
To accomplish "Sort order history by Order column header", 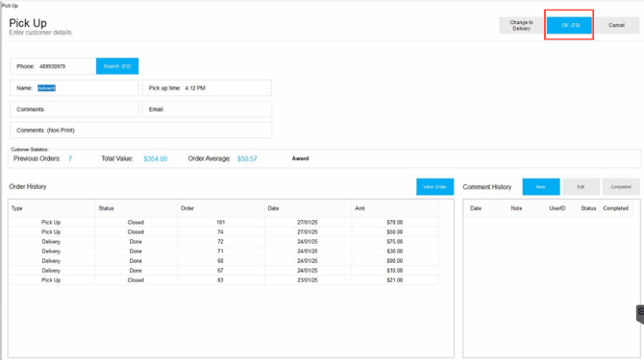I will pyautogui.click(x=221, y=208).
